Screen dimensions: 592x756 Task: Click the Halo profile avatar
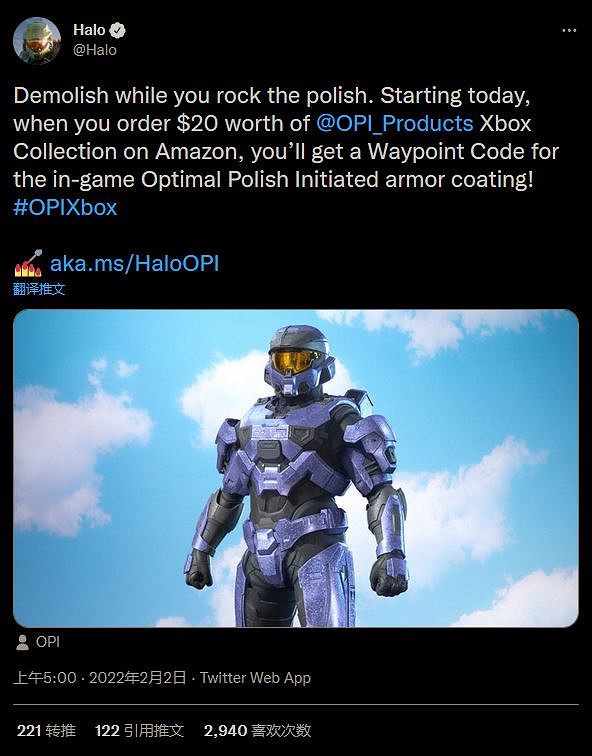[x=37, y=40]
